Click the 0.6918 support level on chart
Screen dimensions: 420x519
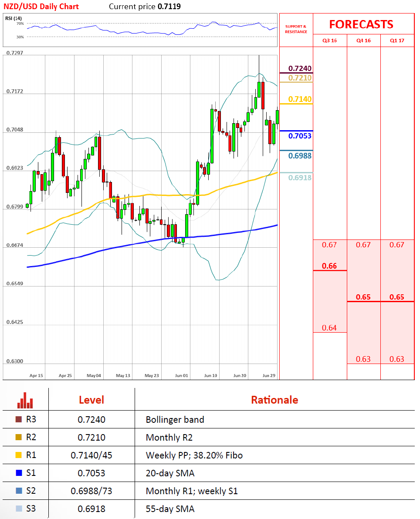[300, 178]
